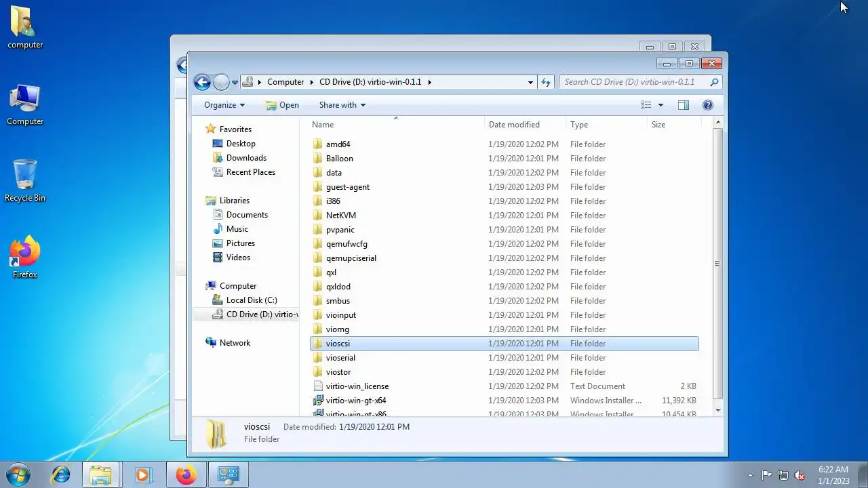The height and width of the screenshot is (488, 868).
Task: Open the Organize menu
Action: click(x=224, y=105)
